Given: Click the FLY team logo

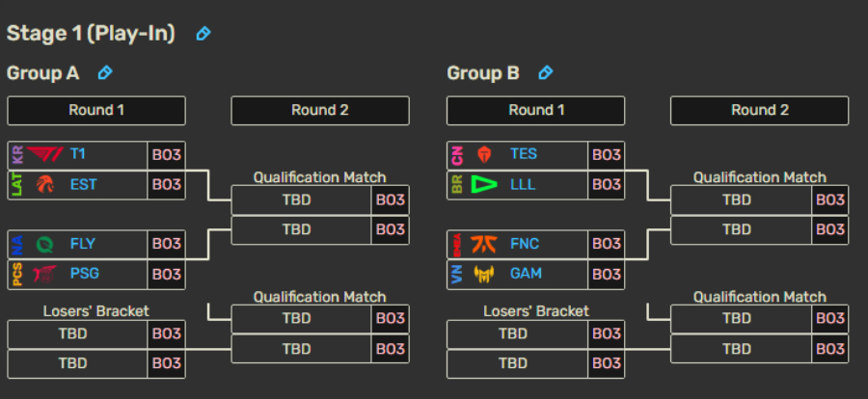Looking at the screenshot, I should (44, 244).
